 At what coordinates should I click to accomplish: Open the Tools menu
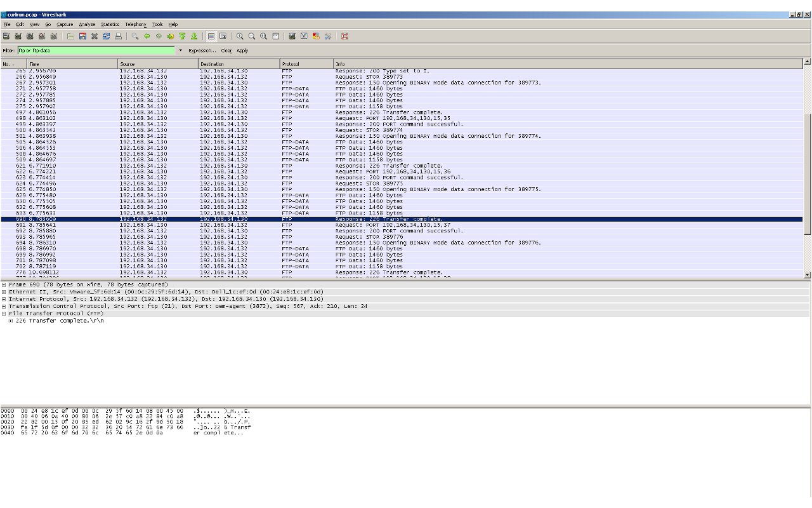point(158,24)
